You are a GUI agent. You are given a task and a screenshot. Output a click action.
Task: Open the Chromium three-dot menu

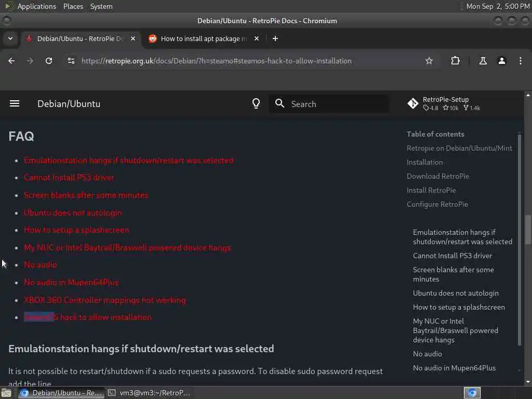tap(521, 61)
